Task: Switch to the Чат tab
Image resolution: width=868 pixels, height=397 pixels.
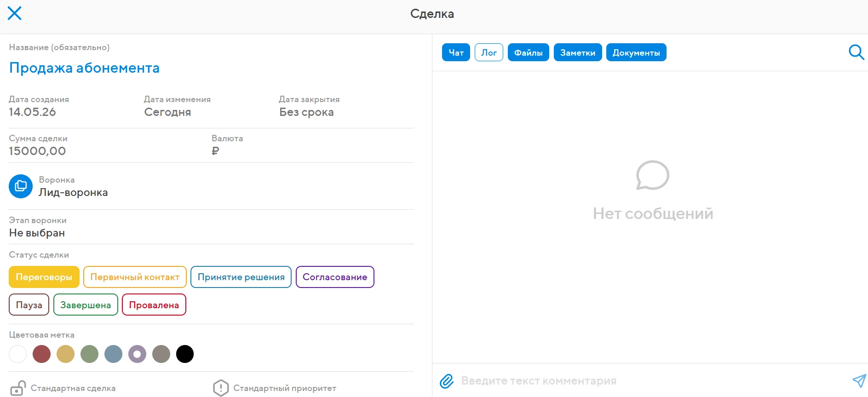Action: (x=456, y=52)
